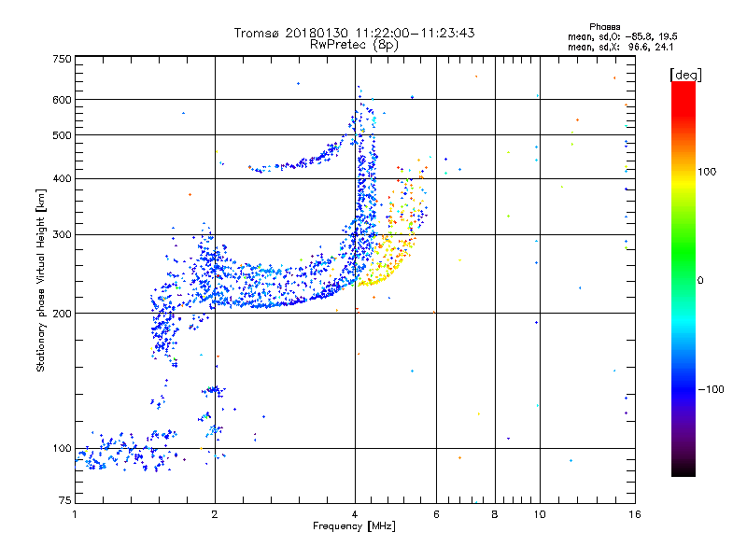This screenshot has width=747, height=560.
Task: Click the y-axis tick label '200'
Action: (x=62, y=314)
